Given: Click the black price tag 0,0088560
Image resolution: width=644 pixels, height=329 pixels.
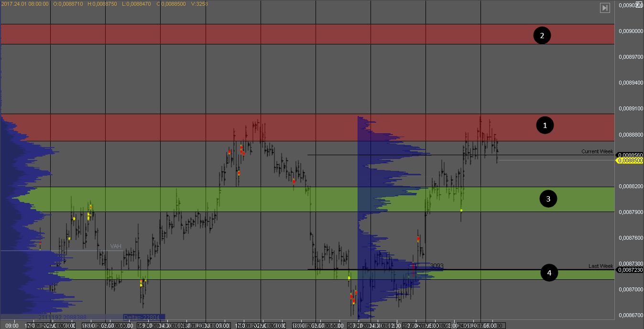Looking at the screenshot, I should (630, 155).
